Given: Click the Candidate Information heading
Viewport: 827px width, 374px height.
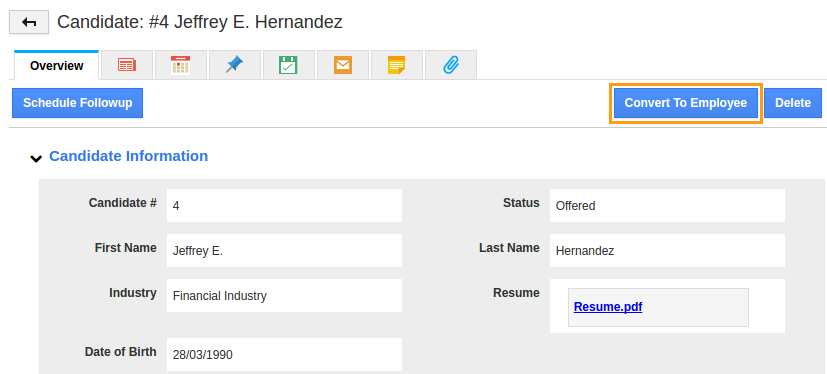Looking at the screenshot, I should click(129, 156).
